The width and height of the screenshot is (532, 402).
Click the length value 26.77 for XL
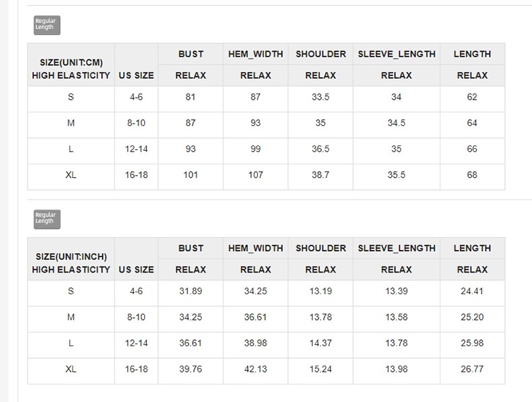tap(472, 369)
